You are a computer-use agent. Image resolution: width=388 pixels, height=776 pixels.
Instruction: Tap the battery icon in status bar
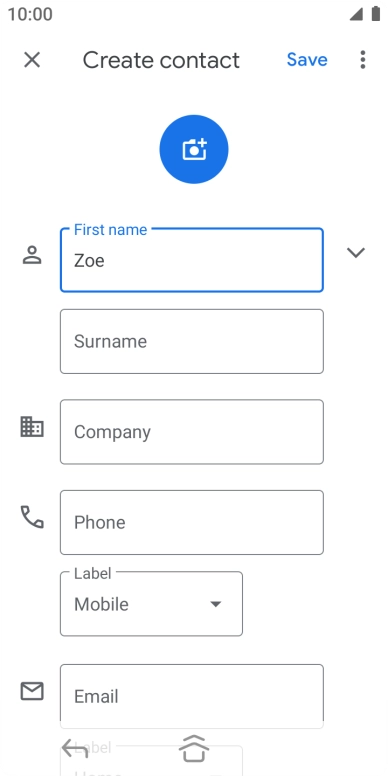coord(376,14)
